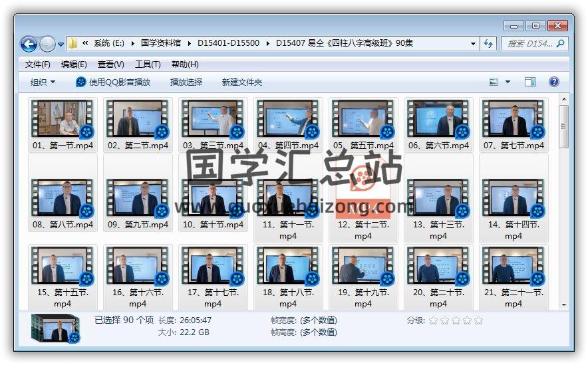The width and height of the screenshot is (588, 365).
Task: Click the Back navigation arrow
Action: pyautogui.click(x=29, y=45)
